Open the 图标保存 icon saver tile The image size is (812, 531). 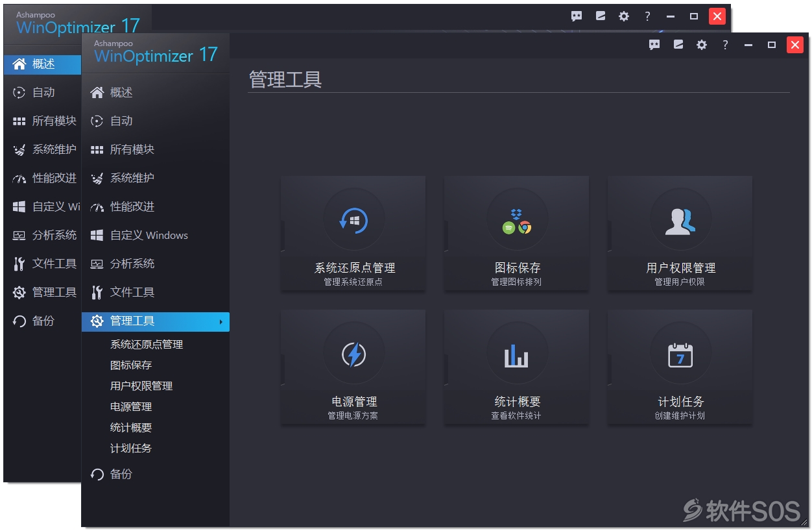coord(517,233)
